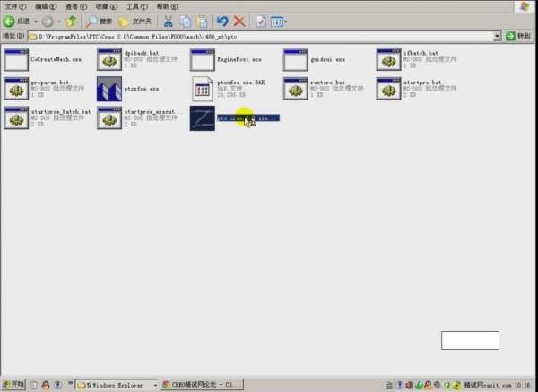
Task: Open the ptcxfre.exe file icon
Action: 109,90
